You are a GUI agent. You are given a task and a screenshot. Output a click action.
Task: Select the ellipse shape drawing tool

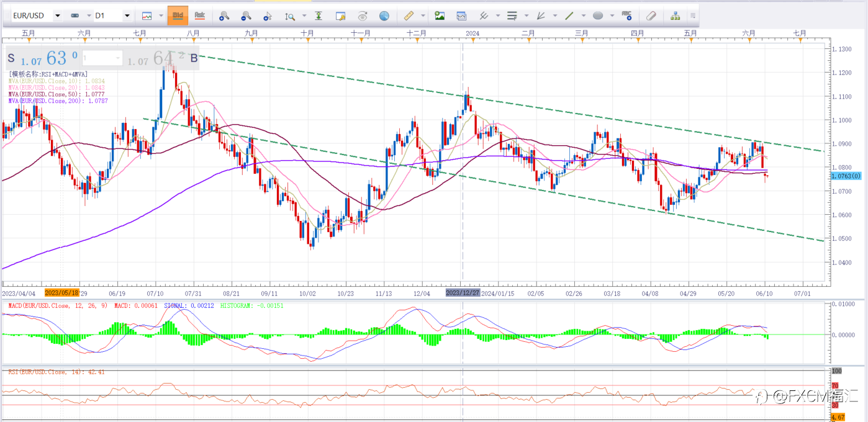pos(598,16)
